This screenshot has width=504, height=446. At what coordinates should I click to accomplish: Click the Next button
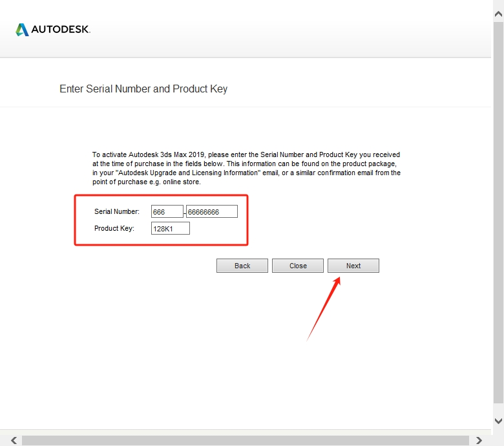coord(353,266)
